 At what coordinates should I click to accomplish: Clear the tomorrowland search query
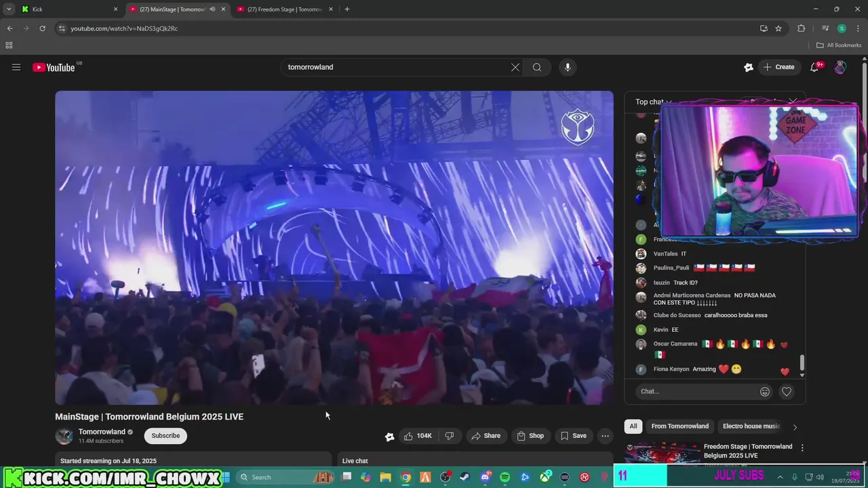point(515,67)
